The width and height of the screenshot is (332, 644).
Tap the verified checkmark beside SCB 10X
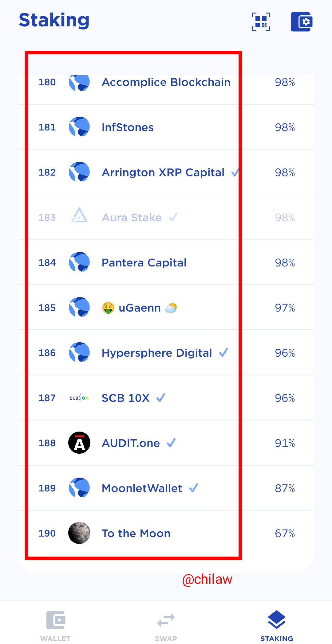click(161, 398)
